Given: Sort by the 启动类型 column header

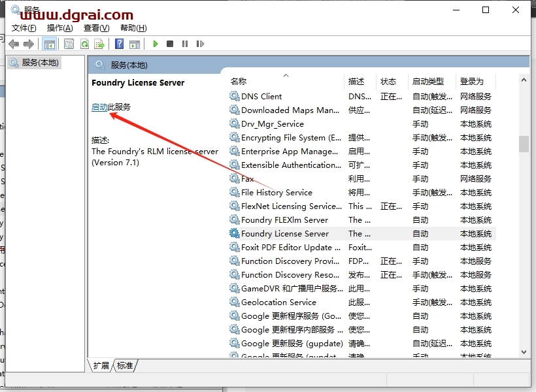Looking at the screenshot, I should click(x=431, y=81).
